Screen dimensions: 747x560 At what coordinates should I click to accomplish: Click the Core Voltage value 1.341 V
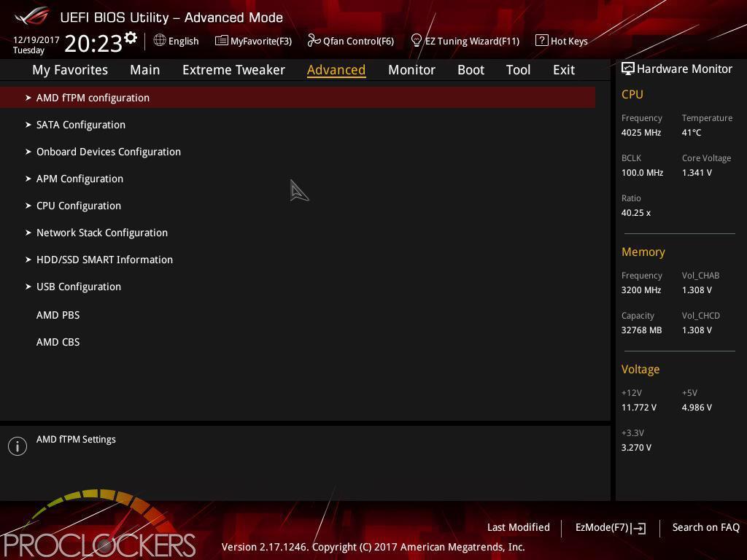pyautogui.click(x=697, y=173)
